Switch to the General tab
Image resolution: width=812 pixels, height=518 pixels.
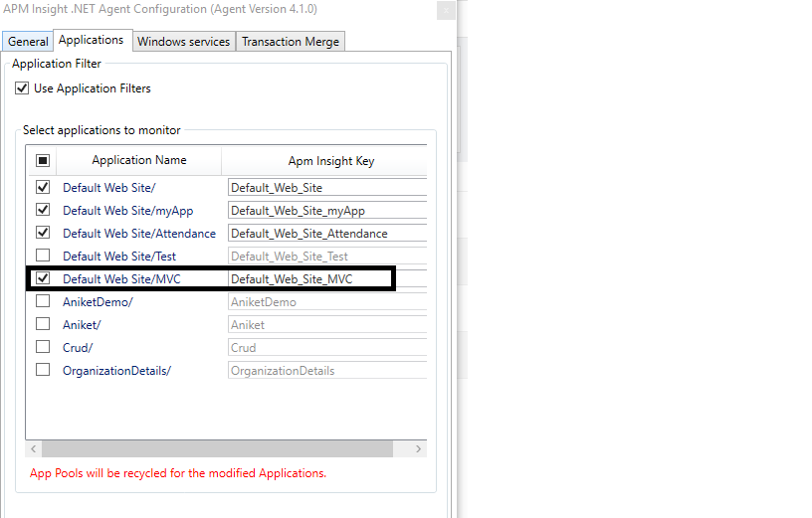coord(28,42)
